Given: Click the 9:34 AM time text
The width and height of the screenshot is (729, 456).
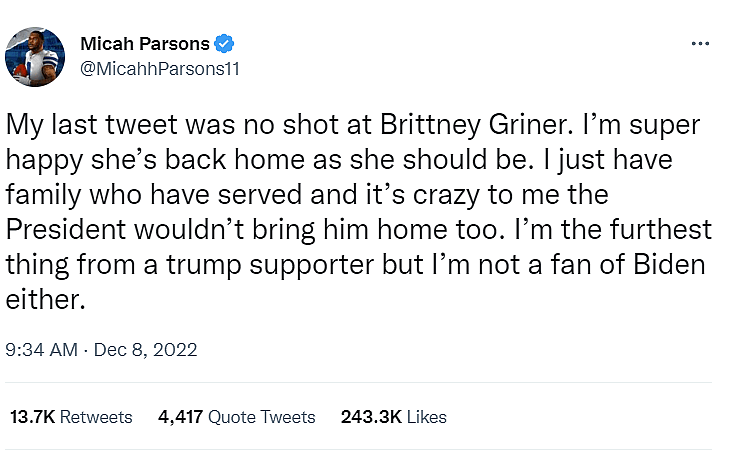Looking at the screenshot, I should pyautogui.click(x=41, y=350).
